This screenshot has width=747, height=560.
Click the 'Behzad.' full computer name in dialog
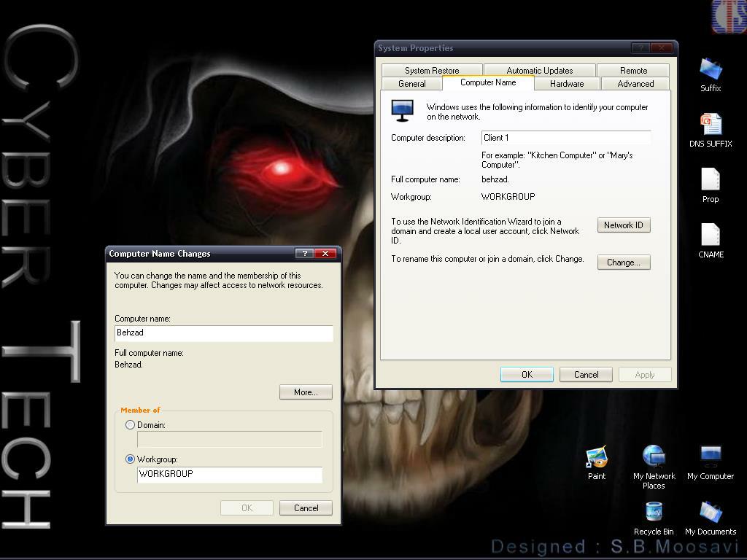tap(128, 365)
